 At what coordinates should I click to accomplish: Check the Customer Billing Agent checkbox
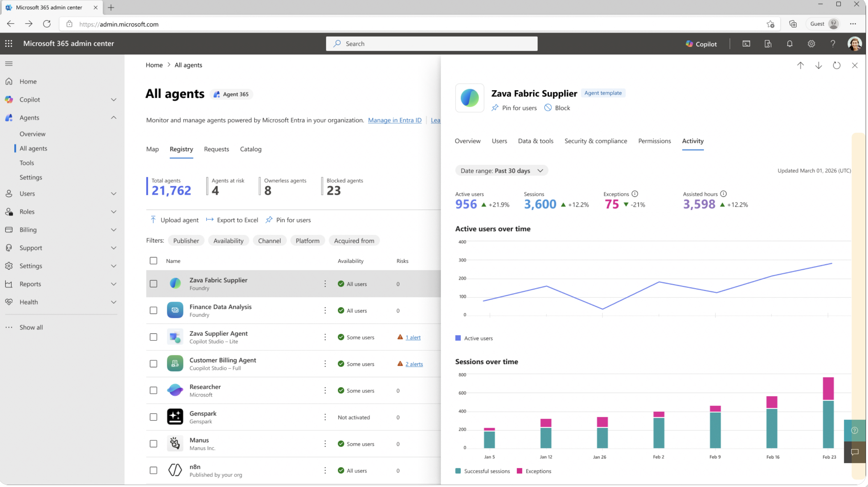pyautogui.click(x=153, y=364)
